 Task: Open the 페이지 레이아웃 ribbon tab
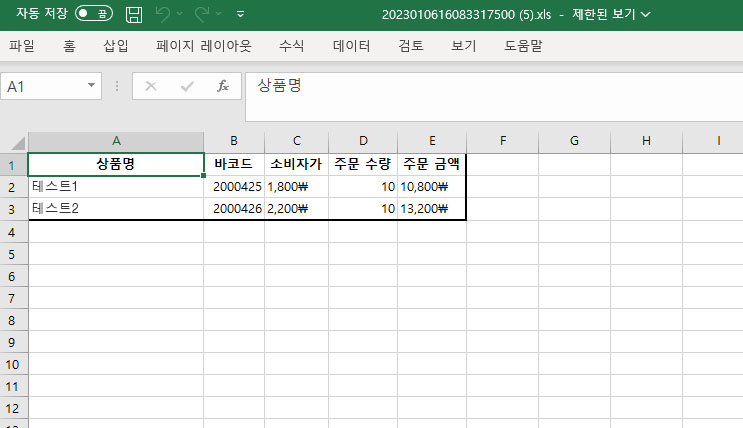tap(204, 46)
